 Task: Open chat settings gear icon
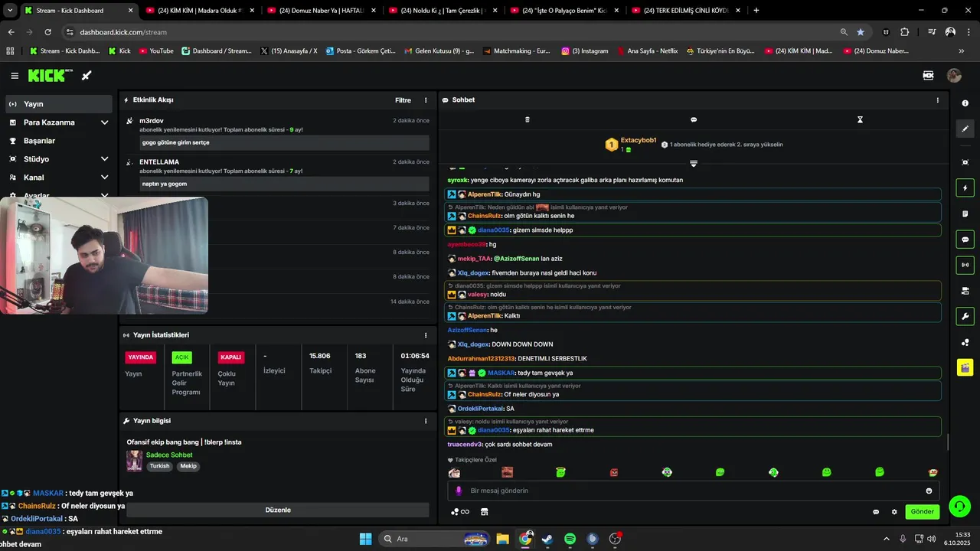[x=893, y=512]
